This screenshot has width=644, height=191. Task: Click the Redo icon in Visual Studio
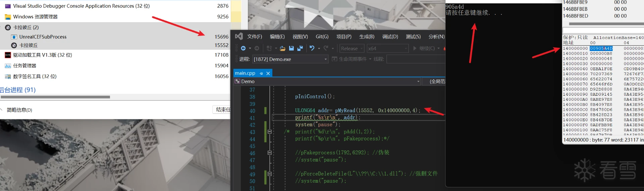click(326, 48)
